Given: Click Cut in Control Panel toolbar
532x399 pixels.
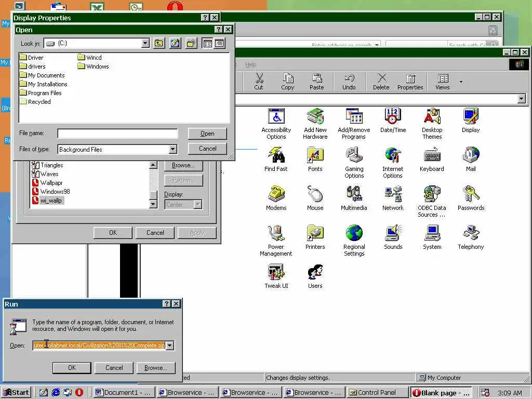Looking at the screenshot, I should click(259, 82).
